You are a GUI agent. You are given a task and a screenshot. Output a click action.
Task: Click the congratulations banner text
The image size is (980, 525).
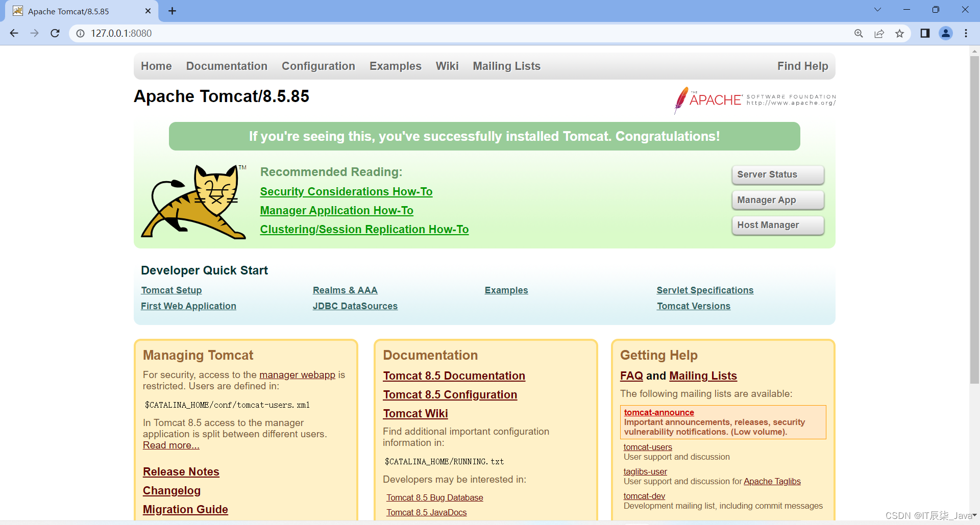484,136
